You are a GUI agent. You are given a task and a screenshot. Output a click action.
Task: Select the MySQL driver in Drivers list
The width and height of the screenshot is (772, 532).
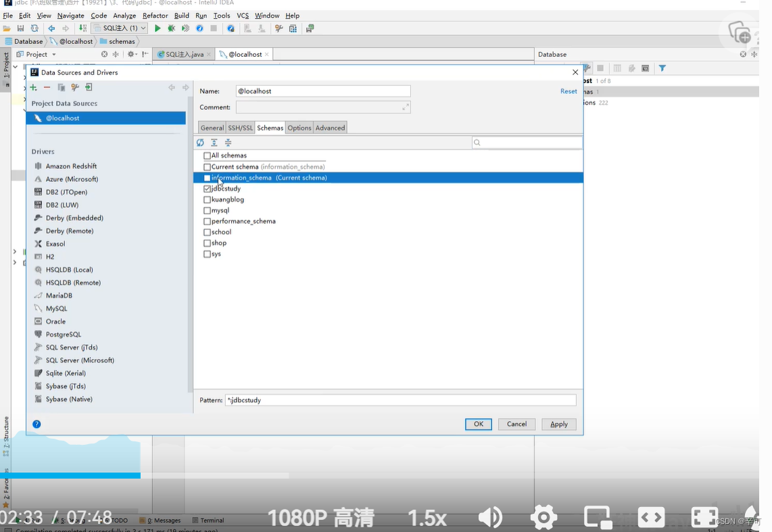coord(56,308)
